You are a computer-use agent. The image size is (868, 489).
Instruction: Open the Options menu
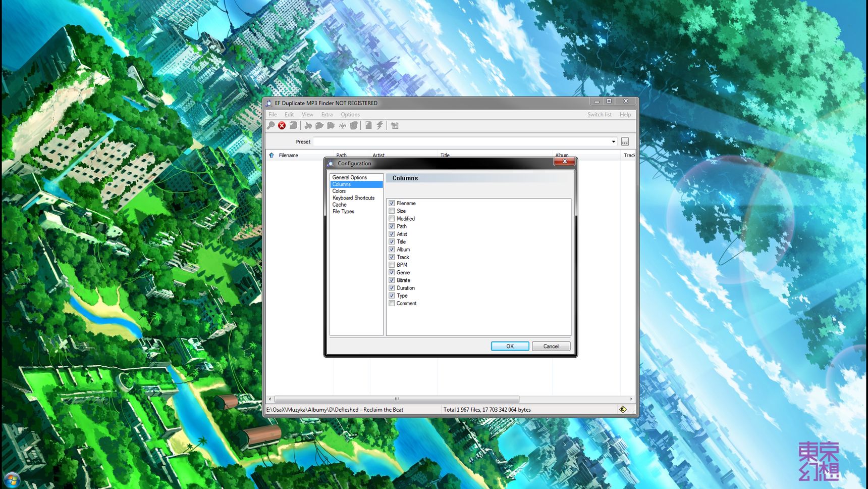point(350,115)
